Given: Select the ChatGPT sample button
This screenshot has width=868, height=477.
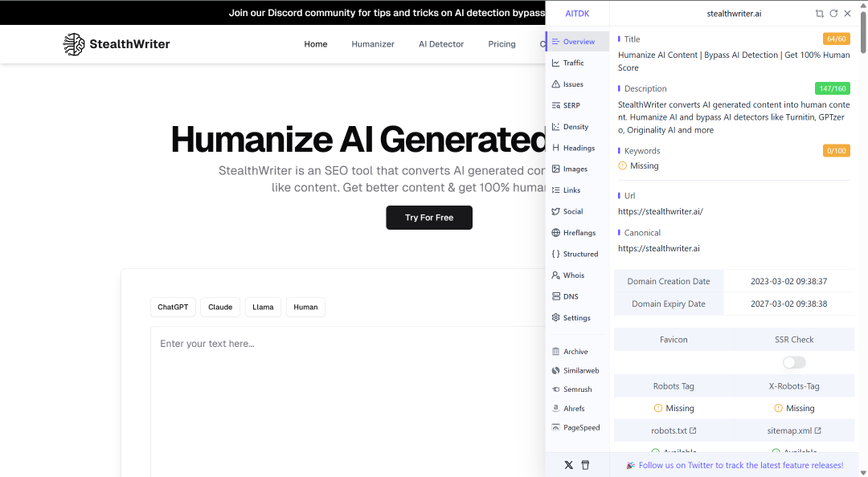Looking at the screenshot, I should (173, 307).
